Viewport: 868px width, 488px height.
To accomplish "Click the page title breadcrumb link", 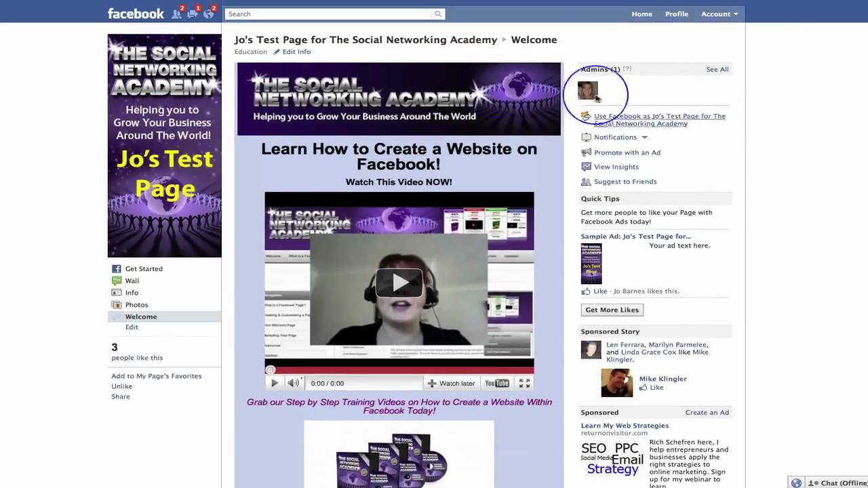I will pos(366,39).
